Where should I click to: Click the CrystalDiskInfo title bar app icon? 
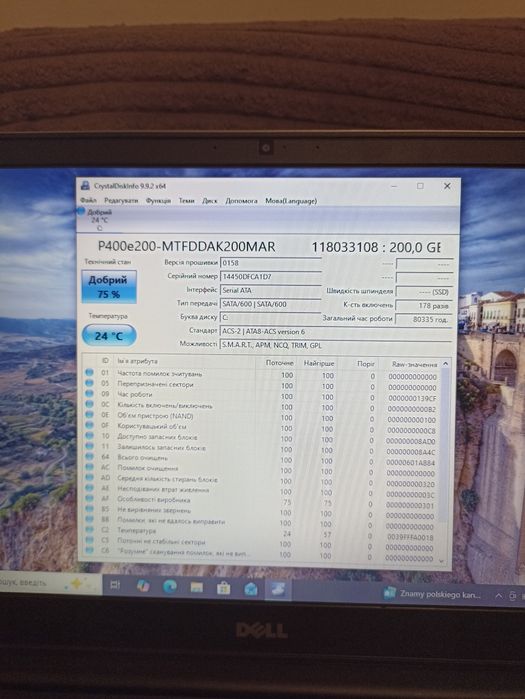point(85,186)
